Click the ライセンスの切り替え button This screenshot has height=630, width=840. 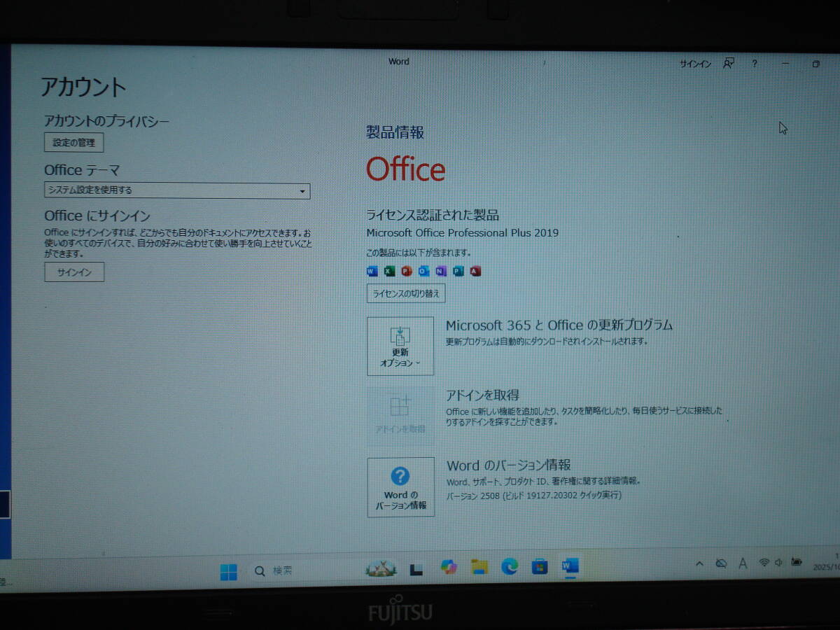[406, 293]
